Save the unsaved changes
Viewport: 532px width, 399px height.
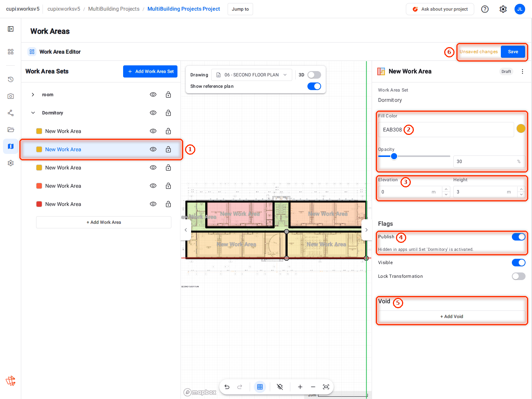click(x=513, y=52)
